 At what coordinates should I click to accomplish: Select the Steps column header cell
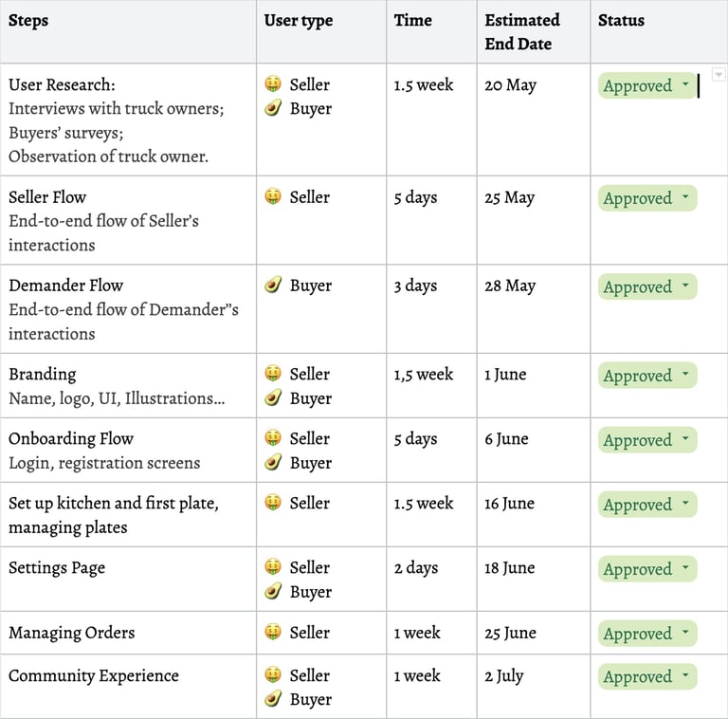[x=128, y=31]
